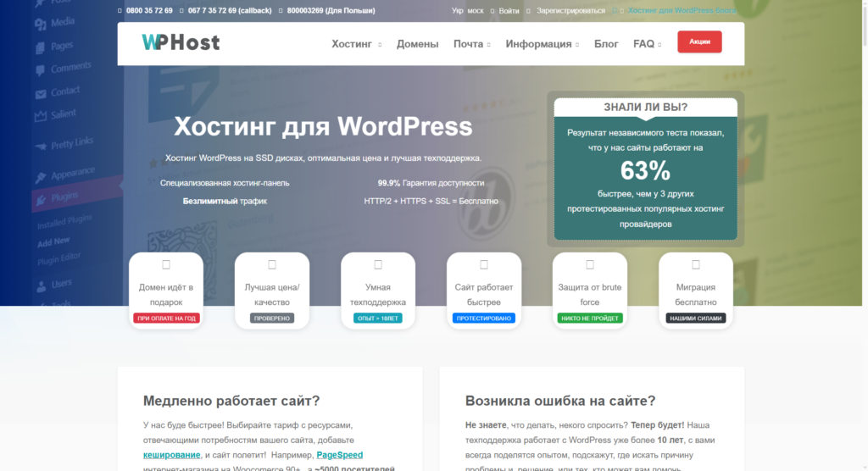
Task: Click the "Медленно работает сайт?" heading
Action: 231,401
